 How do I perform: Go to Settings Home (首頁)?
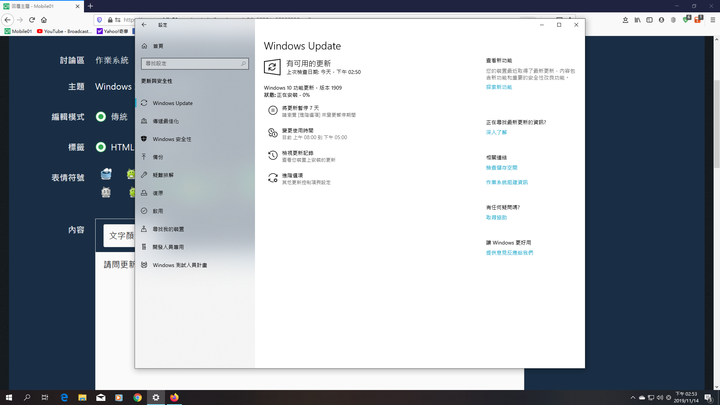158,46
